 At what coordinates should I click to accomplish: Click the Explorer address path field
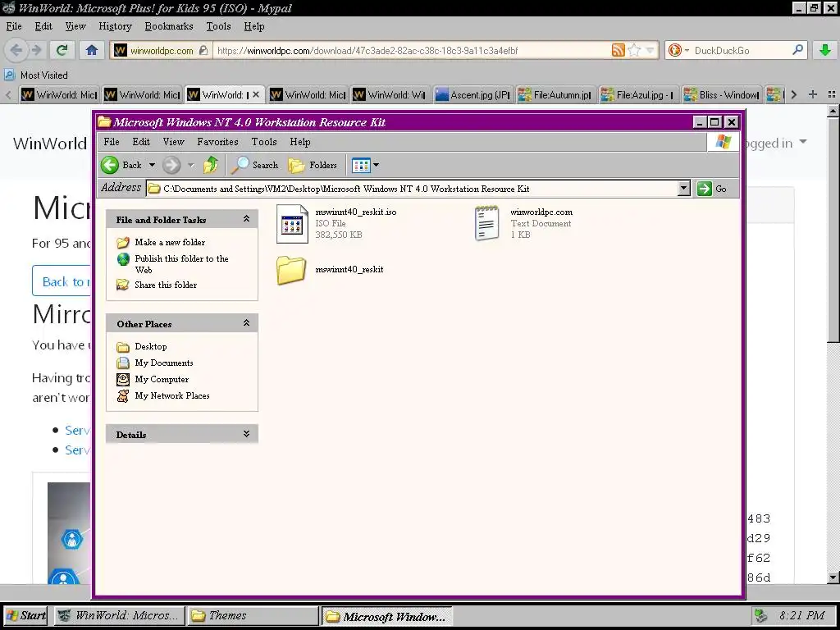(x=412, y=189)
